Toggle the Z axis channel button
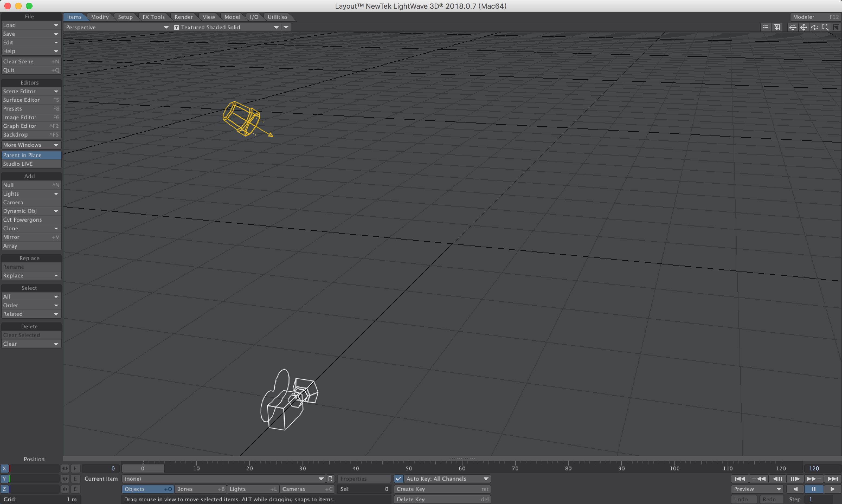The height and width of the screenshot is (504, 842). [4, 489]
